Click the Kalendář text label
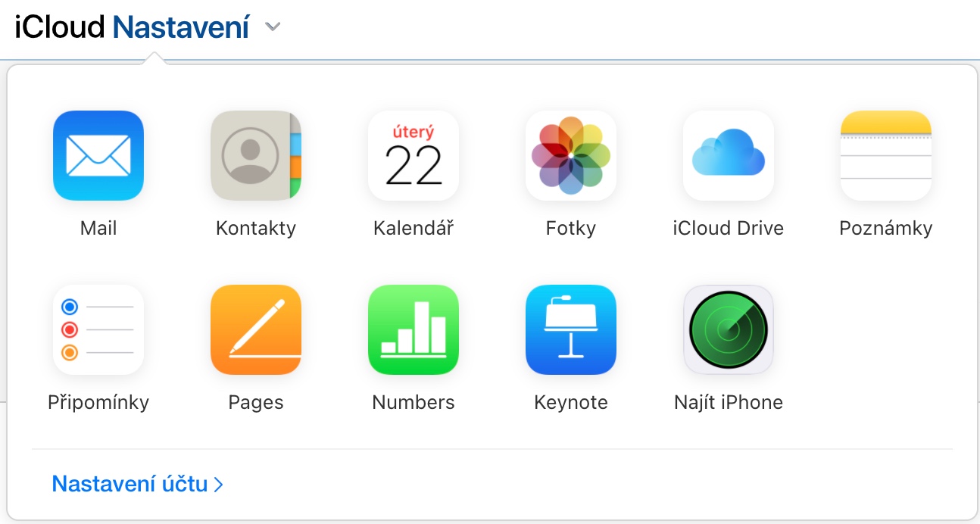 point(414,228)
